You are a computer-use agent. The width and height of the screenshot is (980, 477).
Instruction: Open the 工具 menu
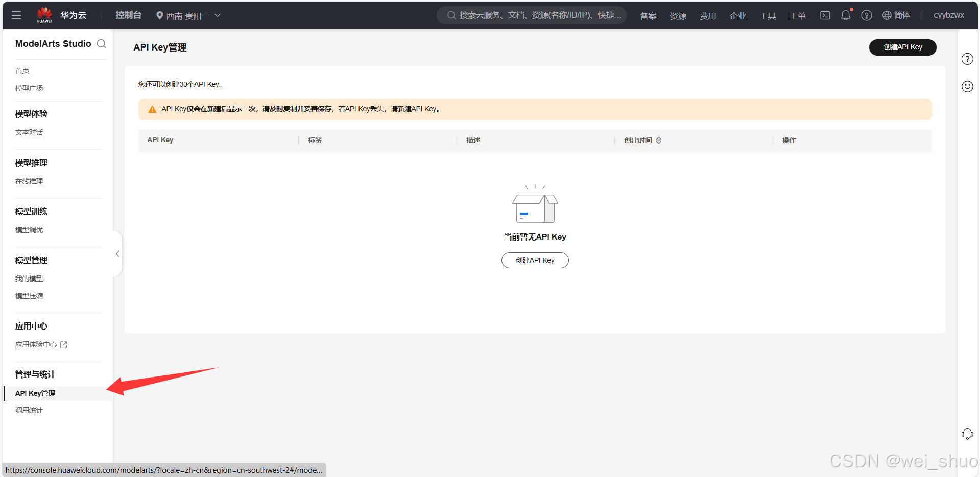[768, 16]
